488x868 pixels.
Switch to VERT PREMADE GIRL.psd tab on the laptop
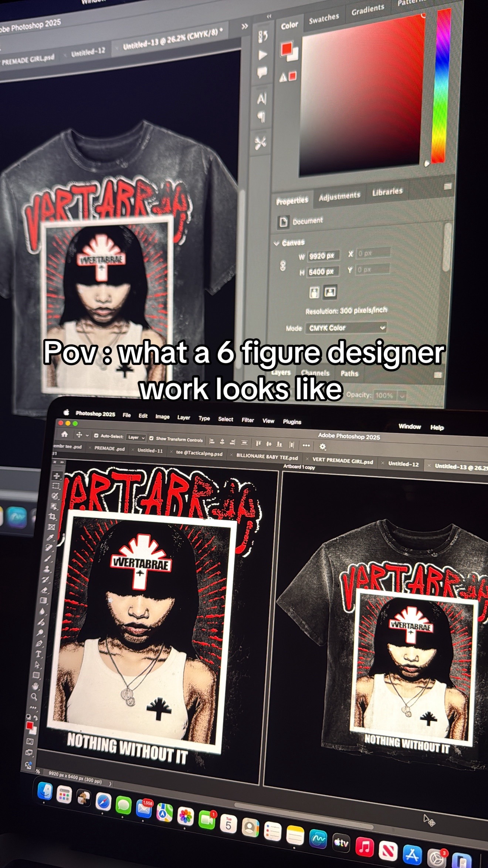[343, 461]
